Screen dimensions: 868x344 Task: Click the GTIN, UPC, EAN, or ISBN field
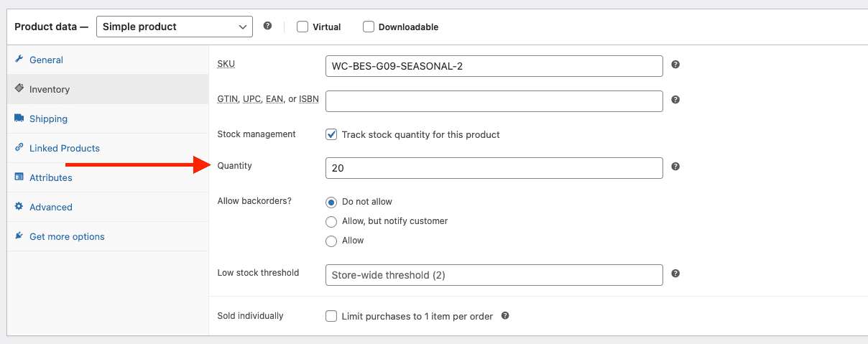pyautogui.click(x=494, y=101)
